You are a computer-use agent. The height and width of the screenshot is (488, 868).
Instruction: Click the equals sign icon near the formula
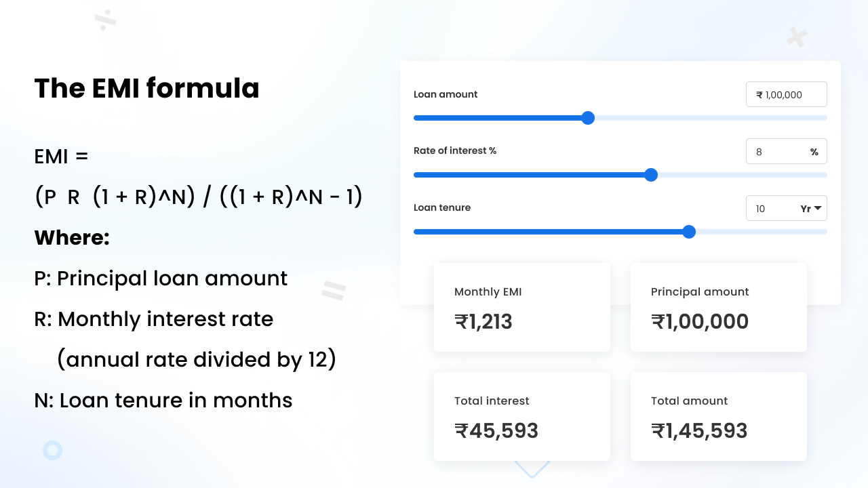pos(334,290)
